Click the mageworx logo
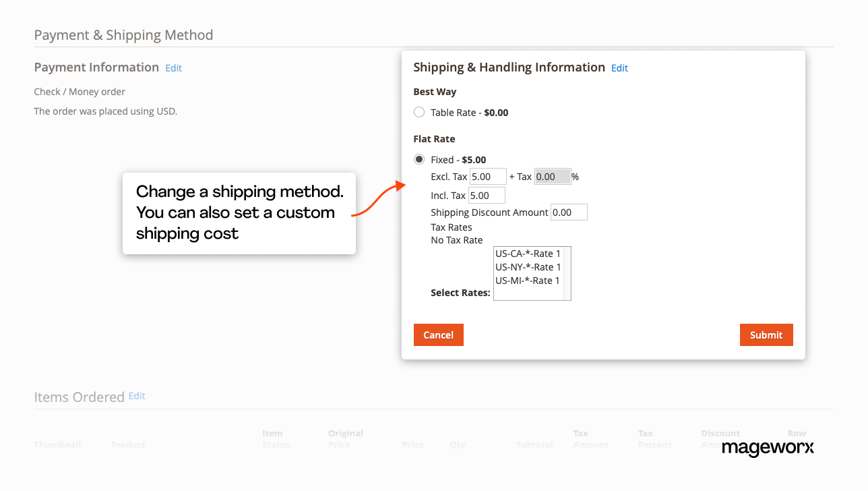 coord(768,447)
